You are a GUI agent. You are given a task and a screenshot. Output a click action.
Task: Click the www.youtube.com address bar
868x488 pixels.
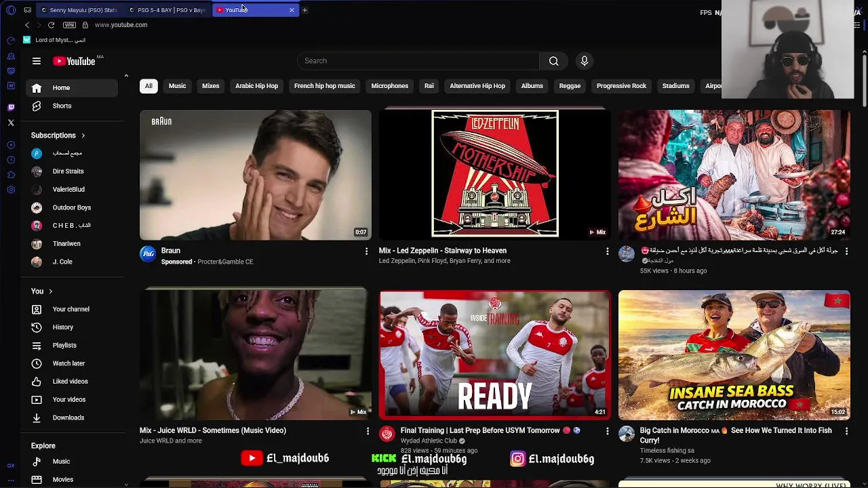(x=121, y=25)
